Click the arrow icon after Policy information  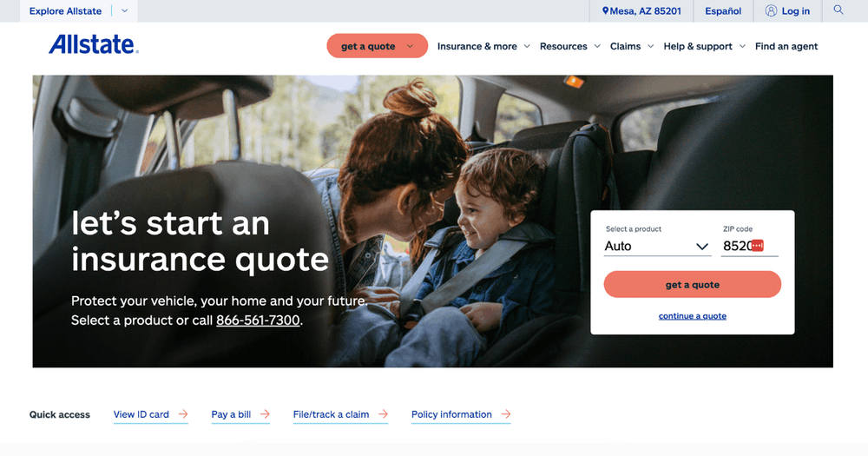click(x=505, y=414)
